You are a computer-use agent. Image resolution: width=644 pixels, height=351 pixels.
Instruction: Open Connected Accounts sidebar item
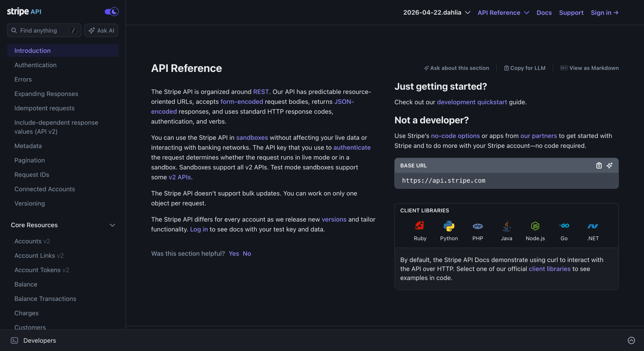(45, 189)
